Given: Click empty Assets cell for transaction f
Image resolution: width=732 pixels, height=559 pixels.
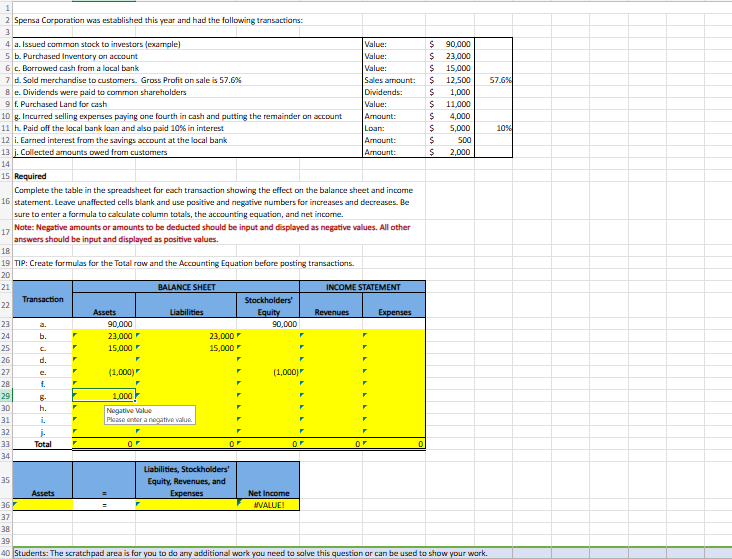Looking at the screenshot, I should [x=104, y=384].
